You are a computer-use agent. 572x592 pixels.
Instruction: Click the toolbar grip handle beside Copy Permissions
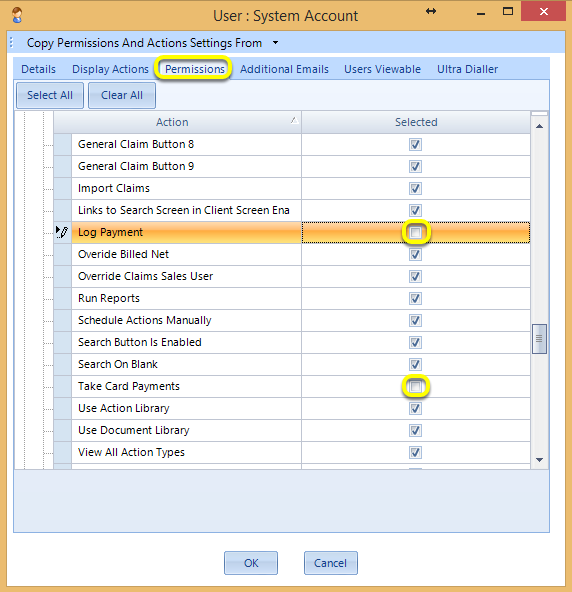12,43
